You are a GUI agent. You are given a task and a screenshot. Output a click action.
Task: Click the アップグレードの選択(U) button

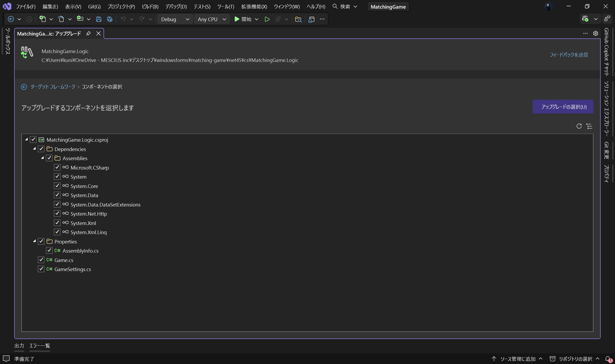pos(563,107)
